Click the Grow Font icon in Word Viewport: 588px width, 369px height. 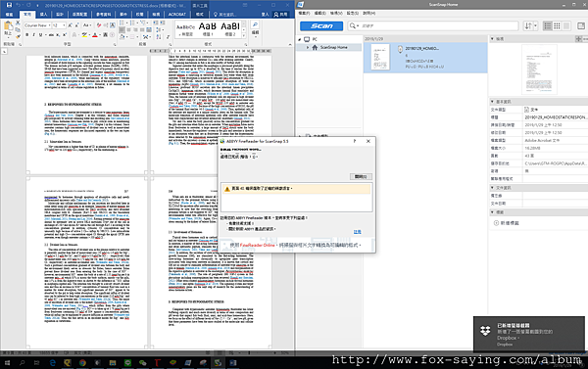tap(71, 25)
